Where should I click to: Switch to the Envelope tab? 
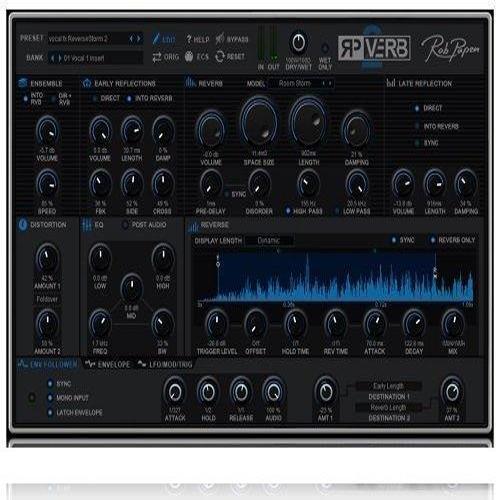(108, 364)
